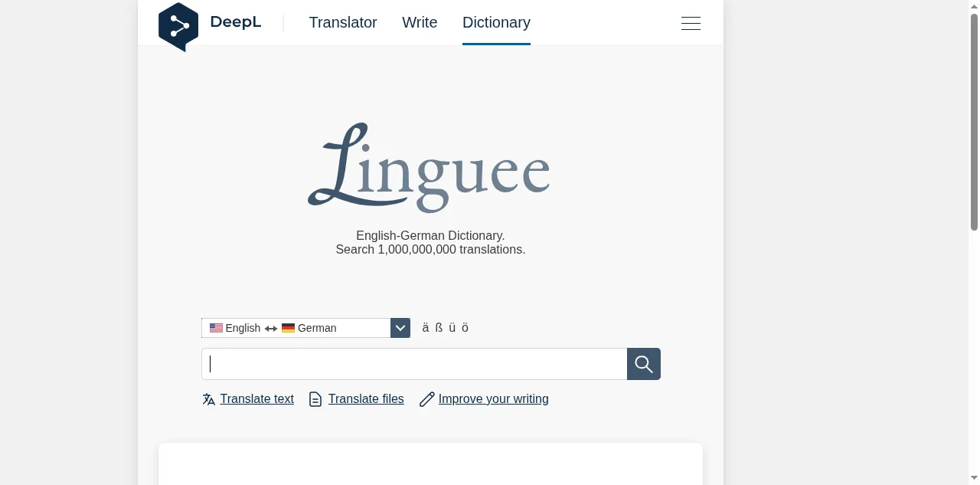The width and height of the screenshot is (980, 485).
Task: Insert the ä special character
Action: click(426, 328)
